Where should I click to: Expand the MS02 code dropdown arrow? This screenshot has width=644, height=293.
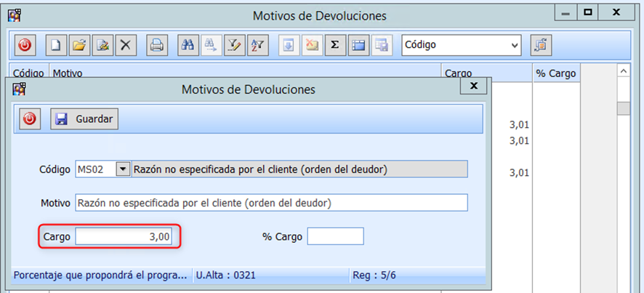coord(122,169)
